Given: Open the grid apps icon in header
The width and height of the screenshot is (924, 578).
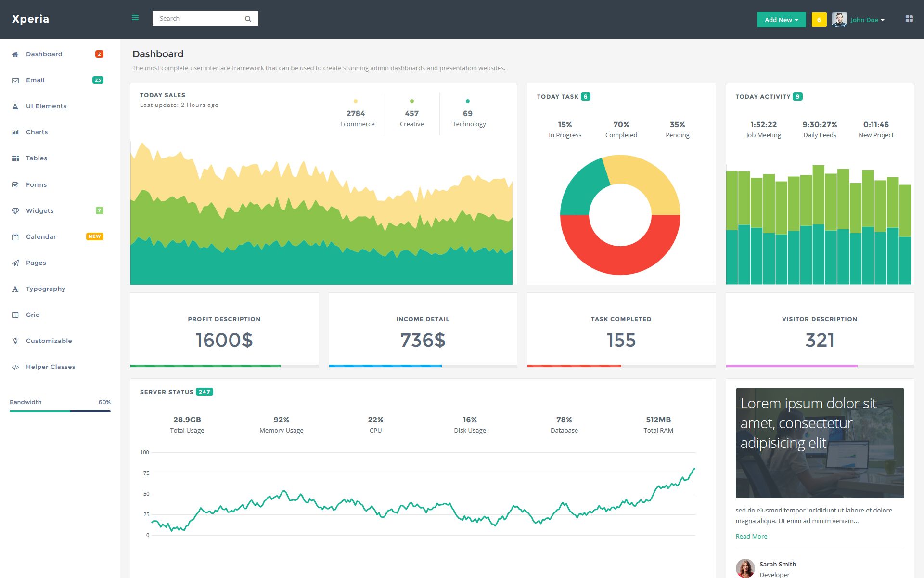Looking at the screenshot, I should [x=909, y=19].
